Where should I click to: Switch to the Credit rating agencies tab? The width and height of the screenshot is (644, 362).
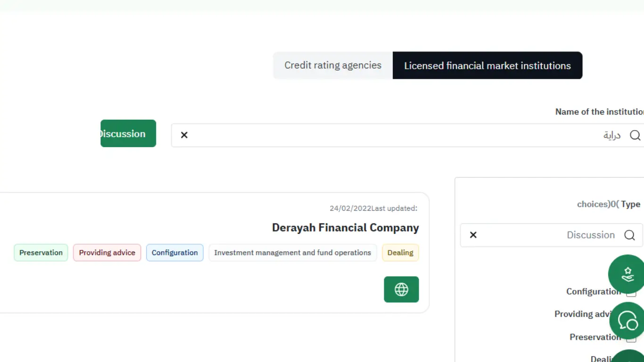(x=333, y=66)
